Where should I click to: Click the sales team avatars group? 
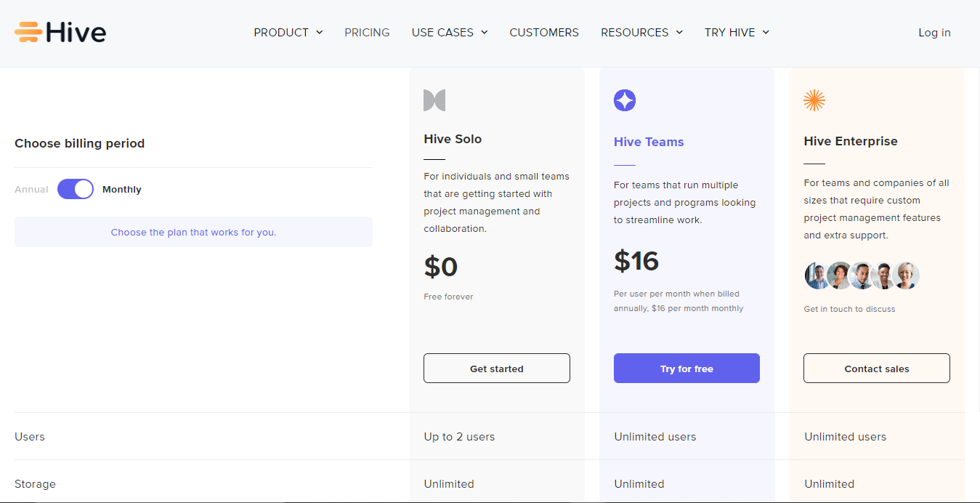click(862, 276)
